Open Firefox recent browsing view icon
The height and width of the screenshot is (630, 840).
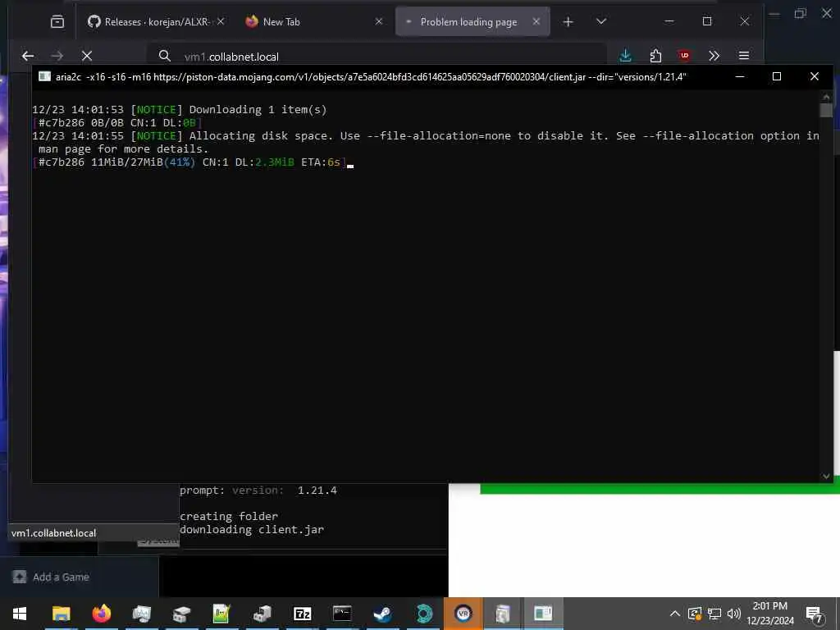tap(57, 21)
